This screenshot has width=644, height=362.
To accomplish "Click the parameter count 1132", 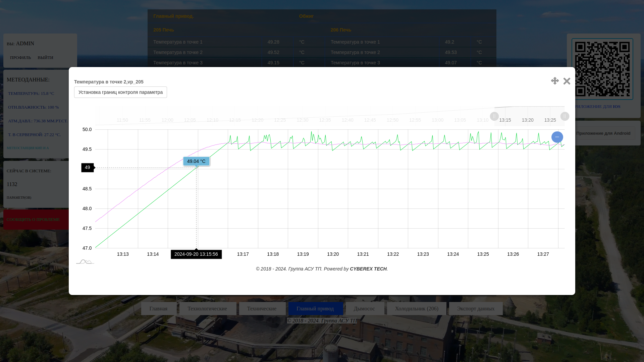I will point(12,184).
